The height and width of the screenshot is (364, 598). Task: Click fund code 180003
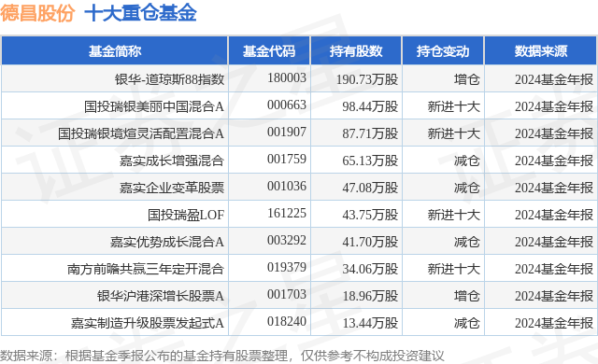[287, 78]
